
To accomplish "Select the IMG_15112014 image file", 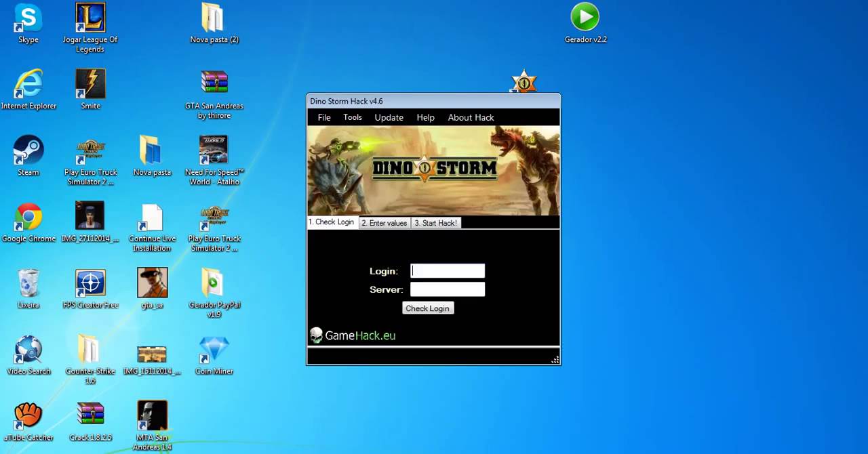I will pos(152,359).
